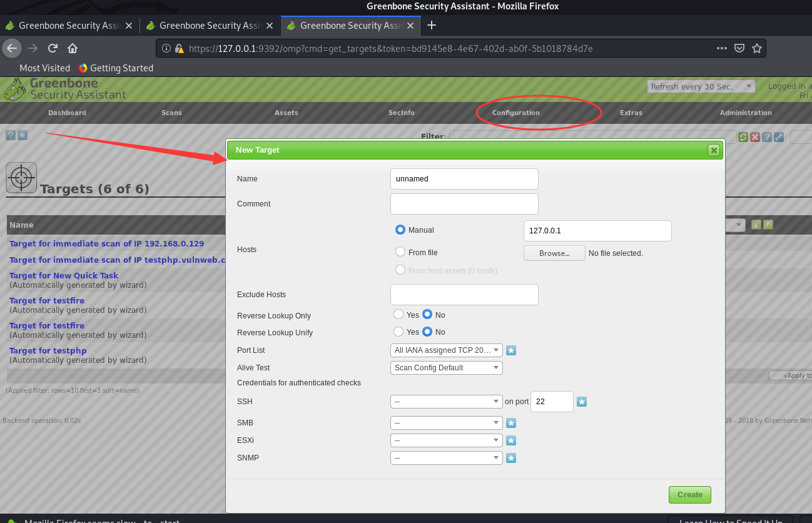
Task: Open the SNMP credential dropdown
Action: (x=447, y=458)
